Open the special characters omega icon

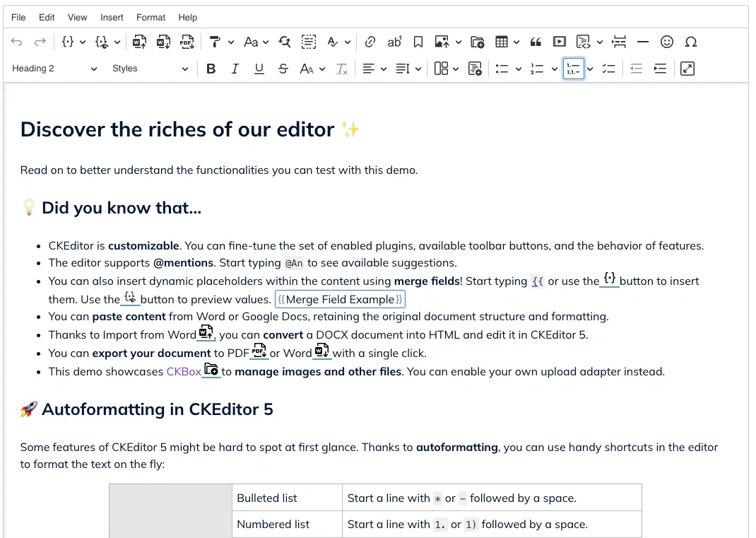[691, 42]
